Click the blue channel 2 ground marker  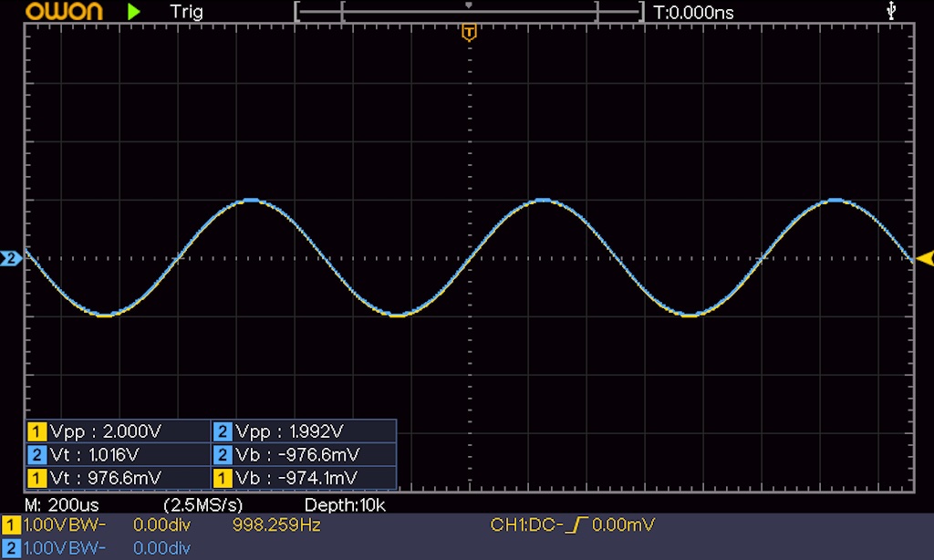pyautogui.click(x=11, y=259)
